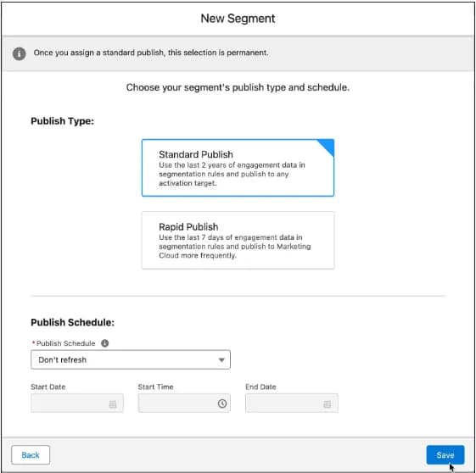Viewport: 476px width, 473px height.
Task: Click the Standard Publish 2 years description text
Action: click(x=232, y=174)
